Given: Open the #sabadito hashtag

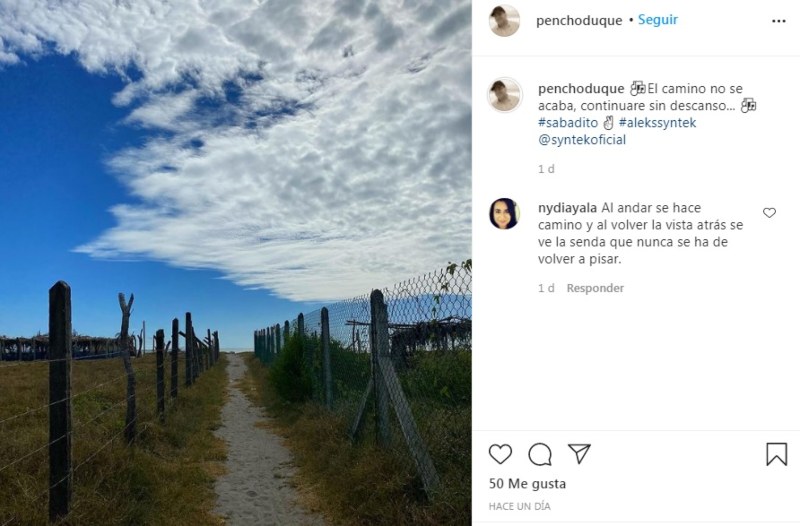Looking at the screenshot, I should click(x=567, y=122).
